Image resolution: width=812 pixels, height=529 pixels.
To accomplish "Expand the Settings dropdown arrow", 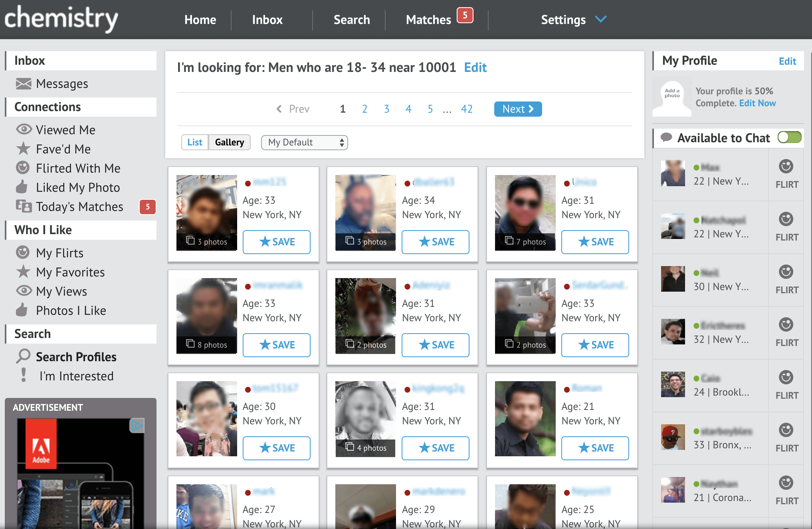I will coord(600,19).
